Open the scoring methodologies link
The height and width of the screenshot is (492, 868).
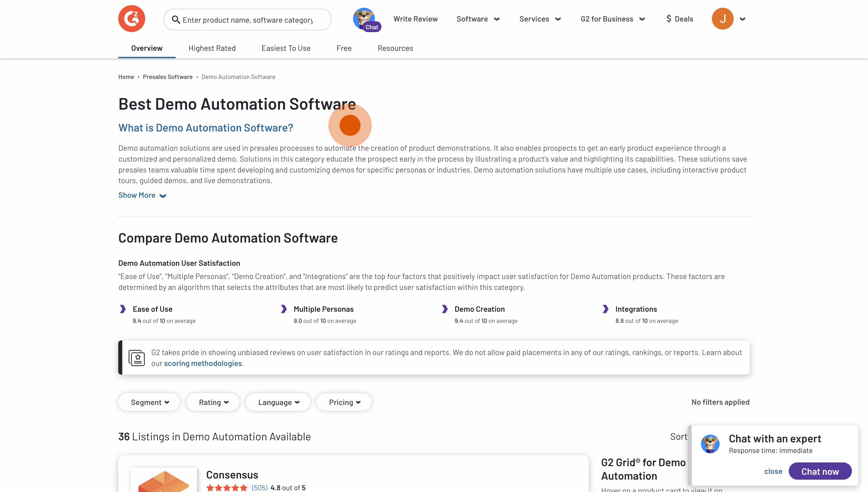click(203, 363)
